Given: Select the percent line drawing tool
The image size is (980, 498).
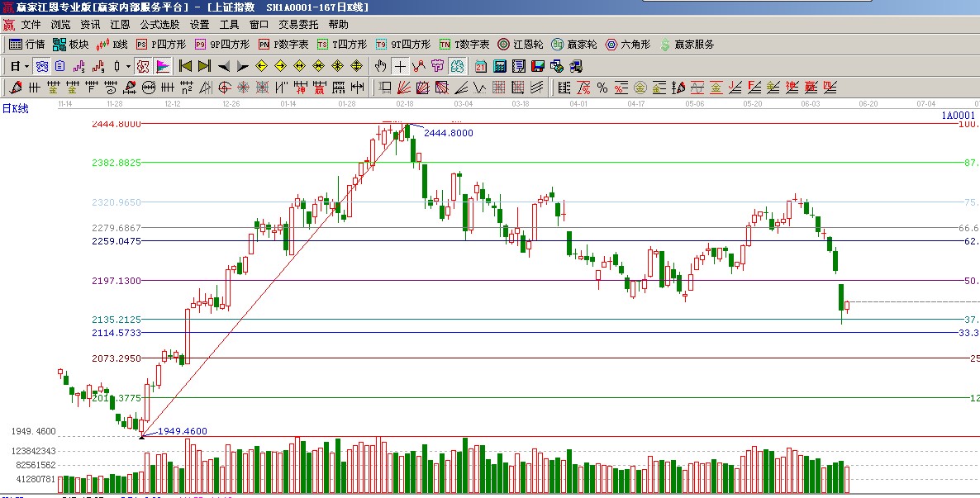Looking at the screenshot, I should coord(602,88).
